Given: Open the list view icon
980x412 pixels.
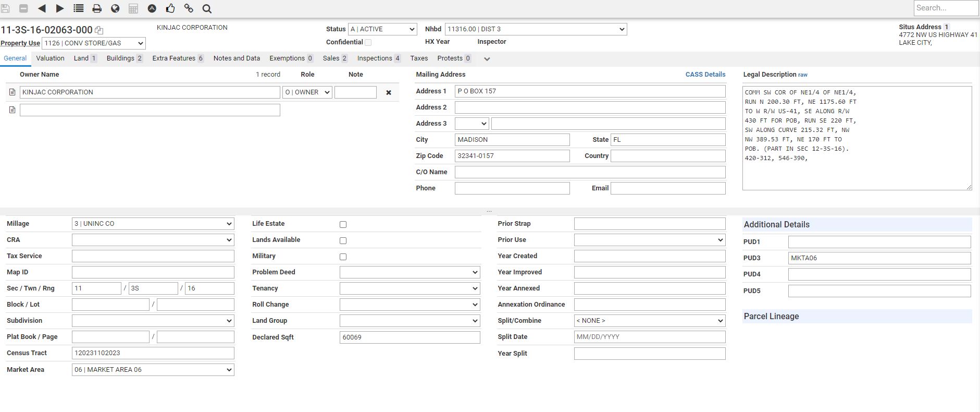Looking at the screenshot, I should (79, 8).
